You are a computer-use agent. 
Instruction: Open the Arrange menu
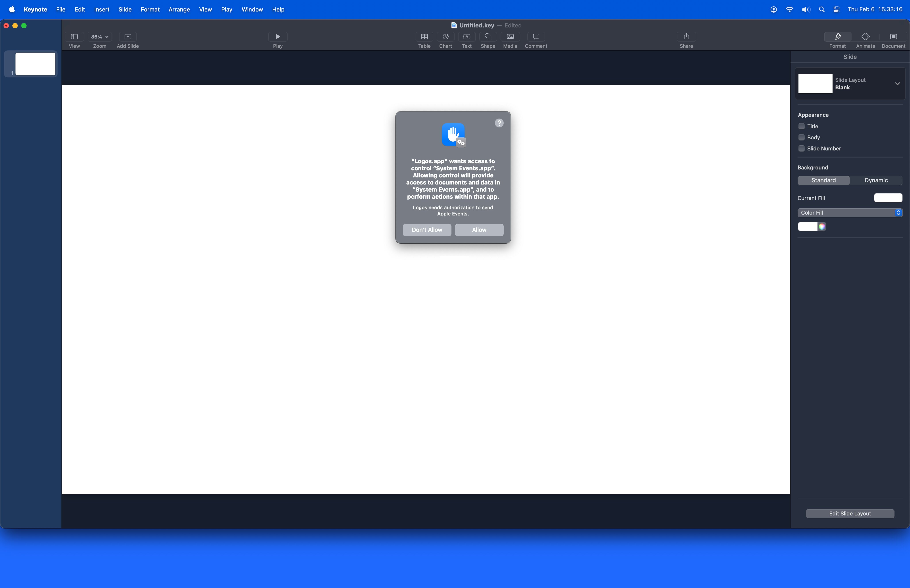pyautogui.click(x=179, y=10)
